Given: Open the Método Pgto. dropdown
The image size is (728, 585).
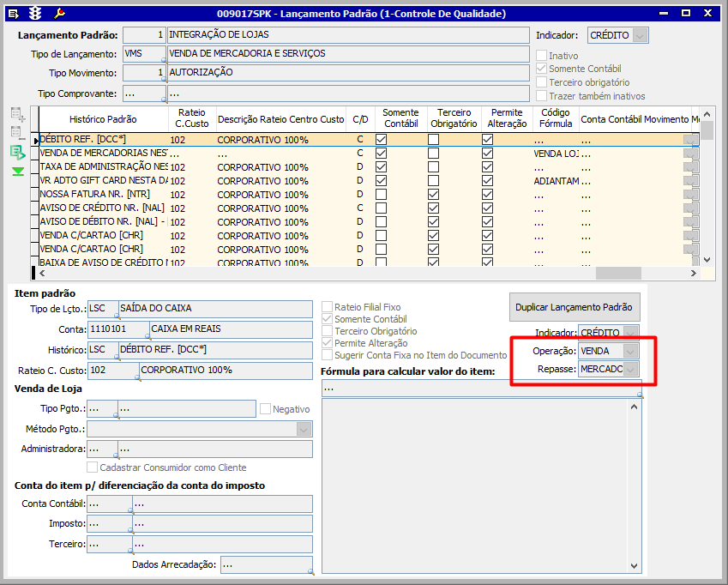Looking at the screenshot, I should [304, 429].
